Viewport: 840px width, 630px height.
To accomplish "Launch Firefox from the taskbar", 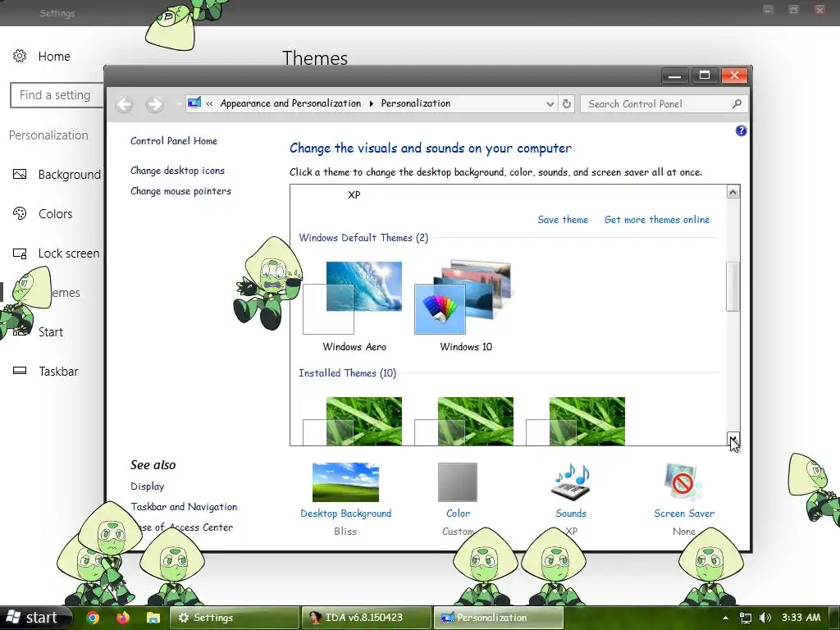I will [x=123, y=618].
